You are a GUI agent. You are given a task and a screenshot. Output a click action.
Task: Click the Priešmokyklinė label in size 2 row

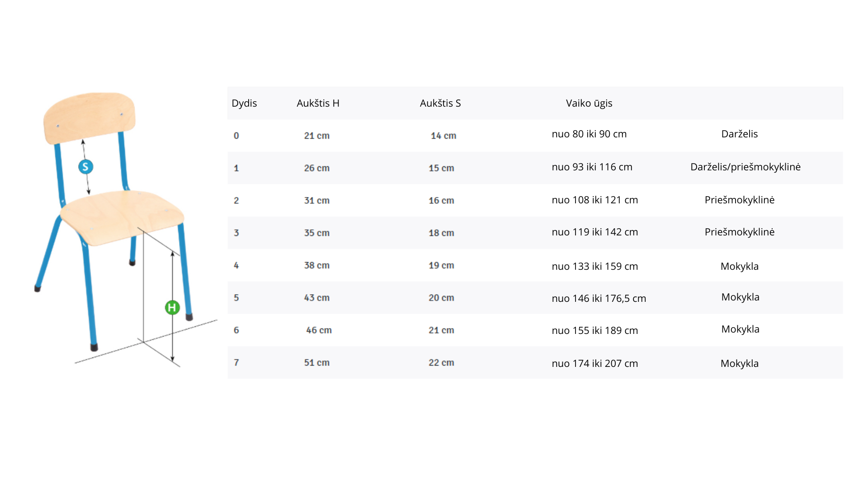(740, 200)
